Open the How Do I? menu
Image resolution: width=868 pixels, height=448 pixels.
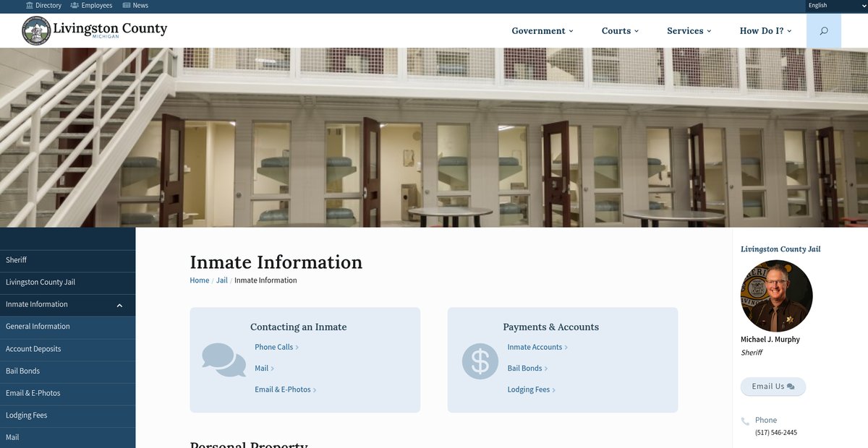(x=766, y=31)
